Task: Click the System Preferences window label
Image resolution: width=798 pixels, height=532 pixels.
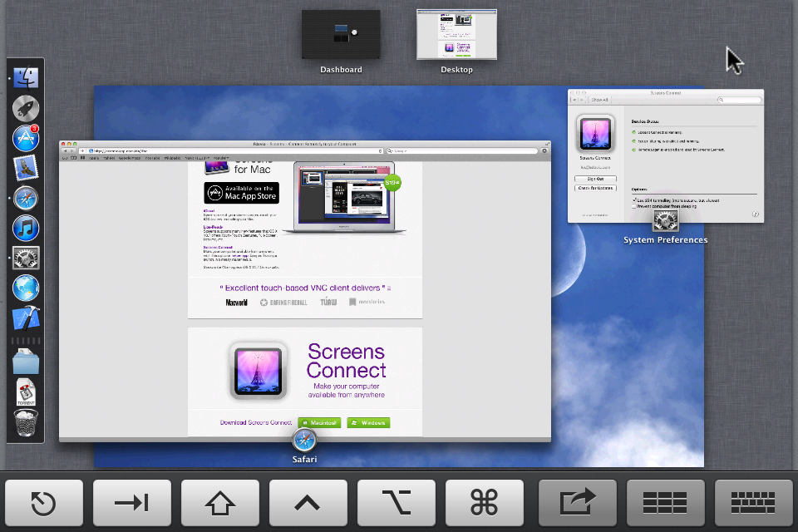Action: click(666, 239)
